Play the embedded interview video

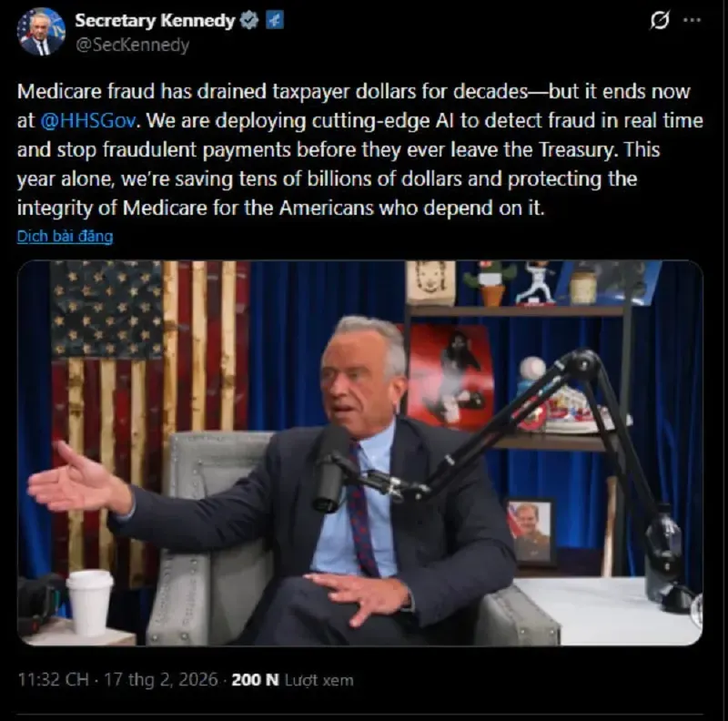(360, 453)
